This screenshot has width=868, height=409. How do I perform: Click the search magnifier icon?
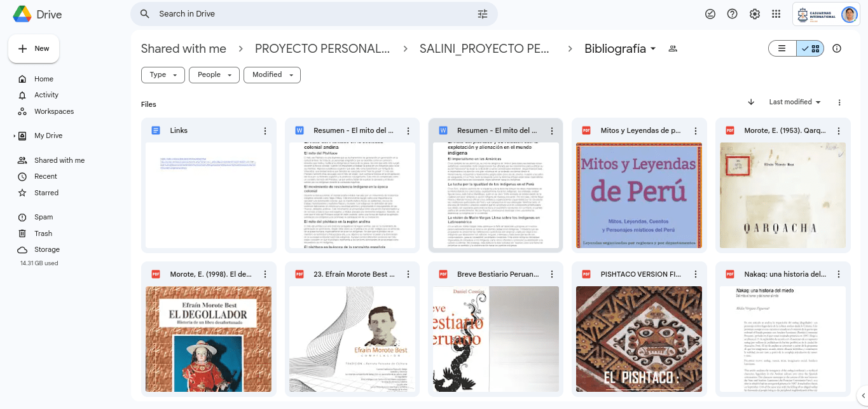coord(145,14)
